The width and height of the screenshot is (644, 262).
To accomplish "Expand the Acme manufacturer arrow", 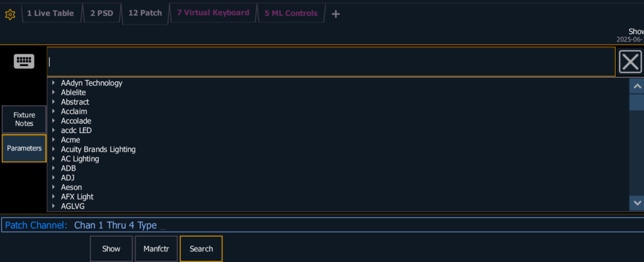I will pos(54,139).
